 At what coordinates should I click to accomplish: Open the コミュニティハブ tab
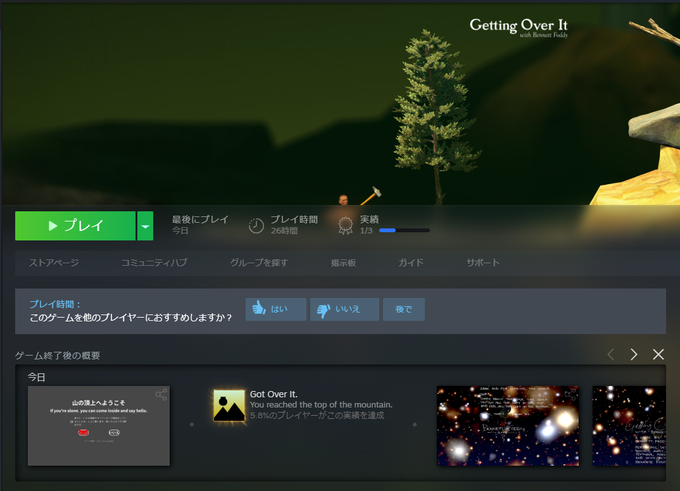[154, 262]
